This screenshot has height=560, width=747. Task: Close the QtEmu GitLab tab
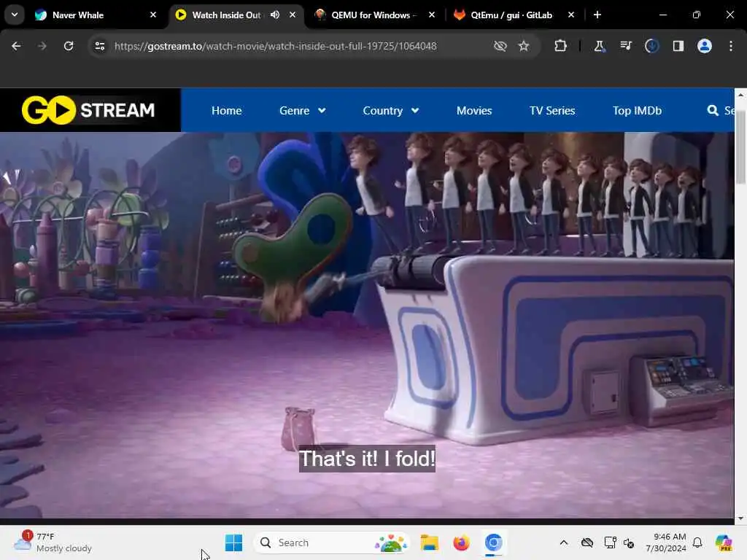(570, 15)
